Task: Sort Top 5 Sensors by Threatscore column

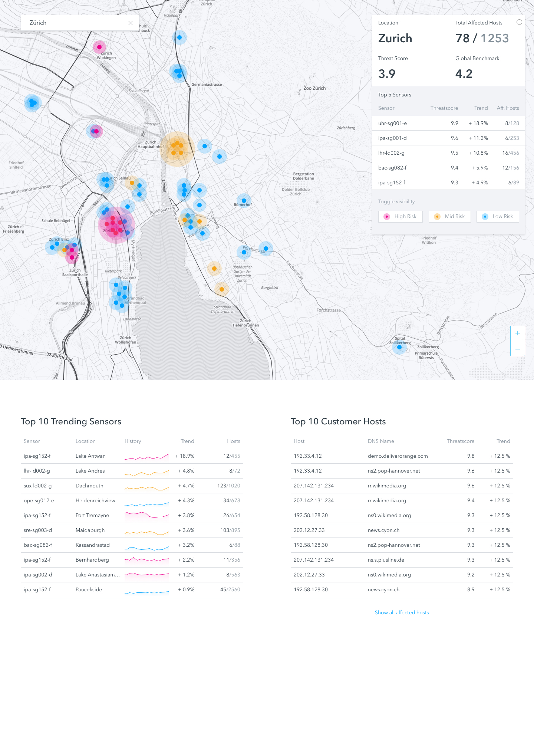Action: pos(444,108)
